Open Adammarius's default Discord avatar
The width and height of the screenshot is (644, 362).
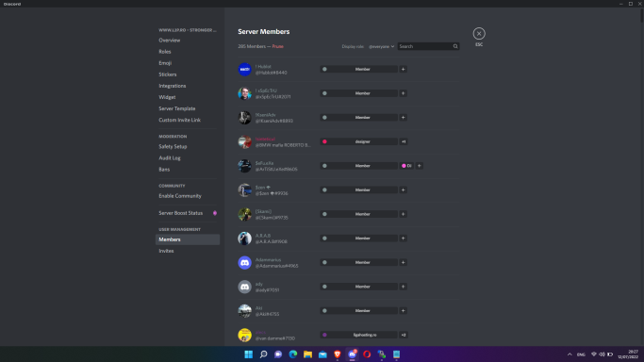(x=244, y=262)
